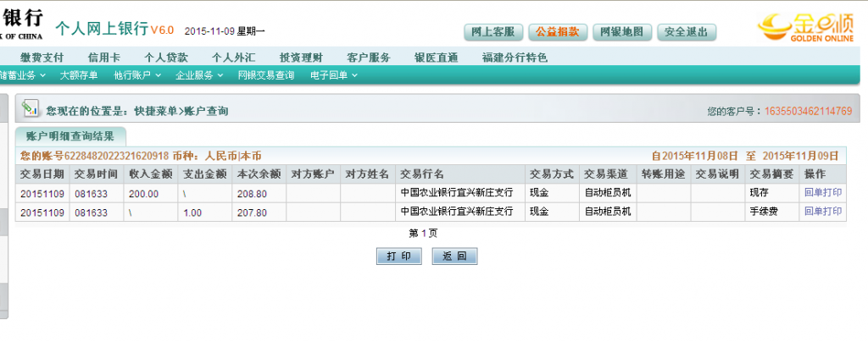The image size is (868, 342).
Task: Open the 福建分行特色 menu
Action: pyautogui.click(x=515, y=58)
